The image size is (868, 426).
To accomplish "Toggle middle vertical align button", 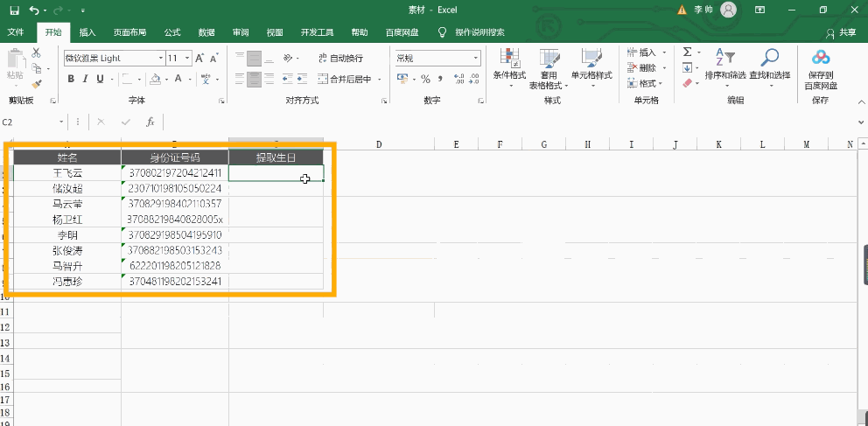I will pos(254,58).
